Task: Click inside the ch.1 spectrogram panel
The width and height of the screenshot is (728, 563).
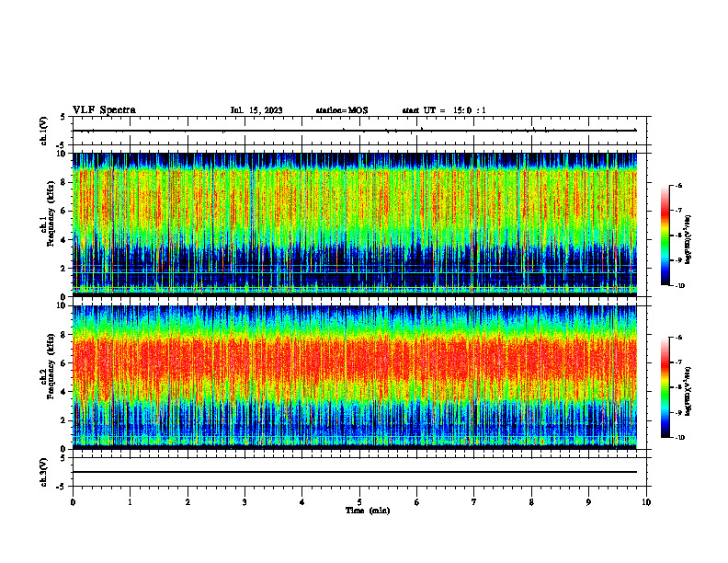Action: coord(355,224)
